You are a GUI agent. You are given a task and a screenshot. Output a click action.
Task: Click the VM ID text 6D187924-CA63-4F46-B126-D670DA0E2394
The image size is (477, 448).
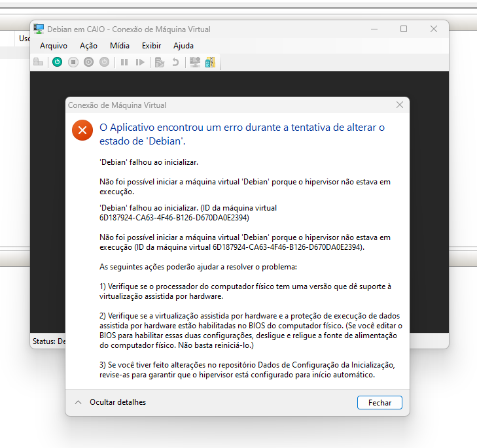pyautogui.click(x=174, y=218)
